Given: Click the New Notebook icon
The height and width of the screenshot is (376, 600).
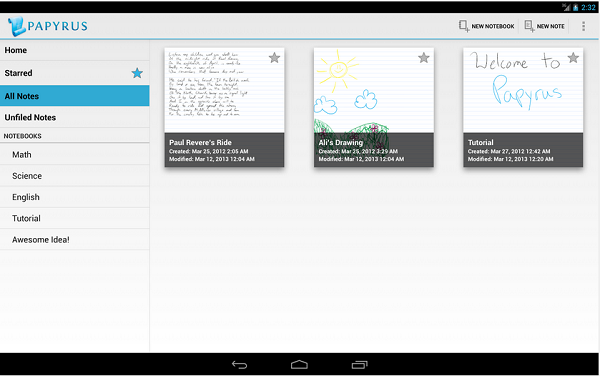Looking at the screenshot, I should click(463, 26).
